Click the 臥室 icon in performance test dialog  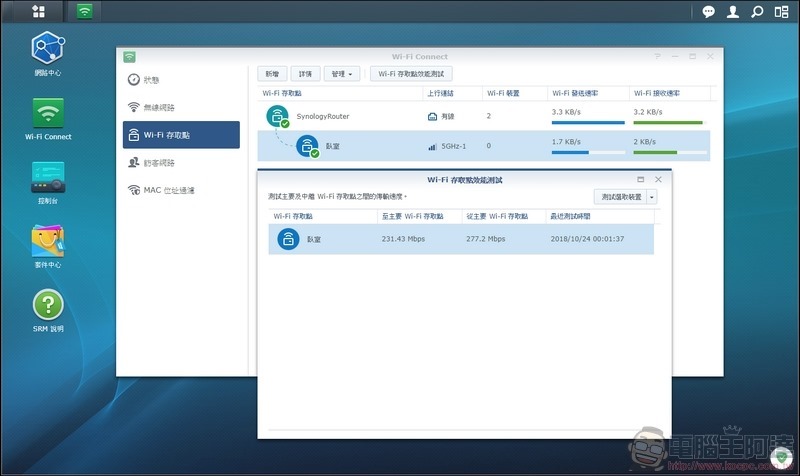(288, 239)
